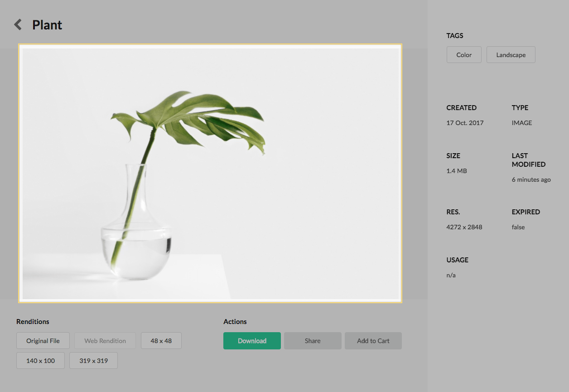This screenshot has width=569, height=392.
Task: Pick the 319 x 319 rendition
Action: coord(93,361)
